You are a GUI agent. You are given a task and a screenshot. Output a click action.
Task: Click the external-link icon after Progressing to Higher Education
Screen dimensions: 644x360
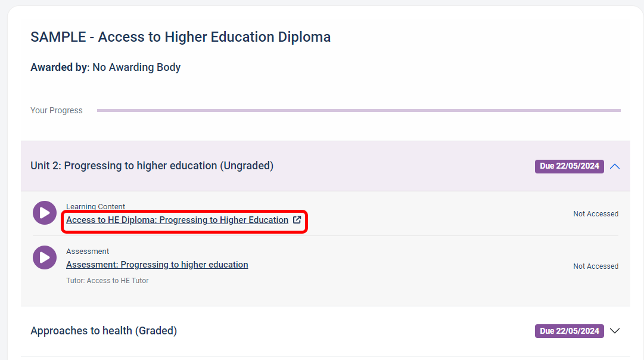coord(297,220)
